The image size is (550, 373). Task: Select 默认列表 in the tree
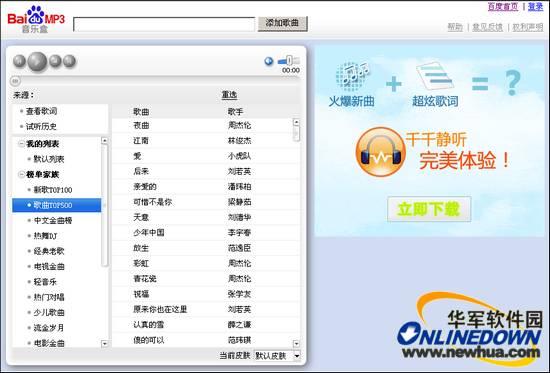49,159
